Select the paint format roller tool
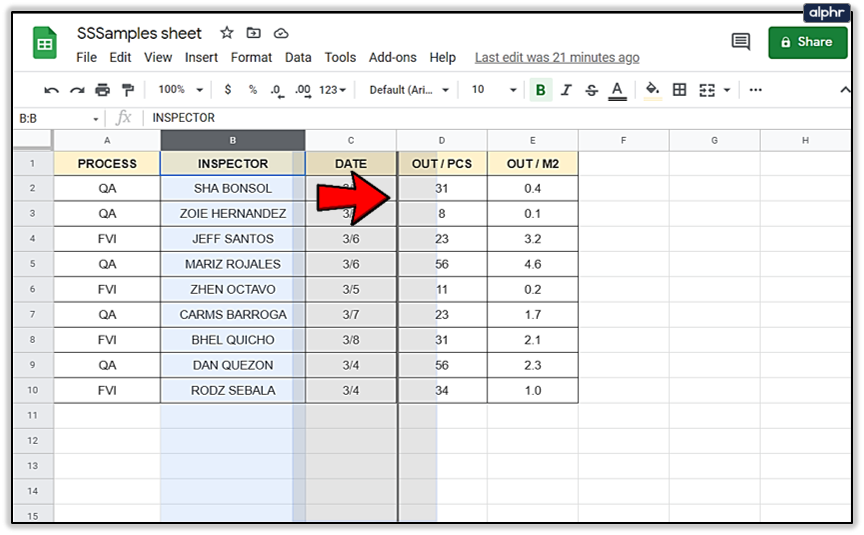This screenshot has width=864, height=535. (125, 90)
